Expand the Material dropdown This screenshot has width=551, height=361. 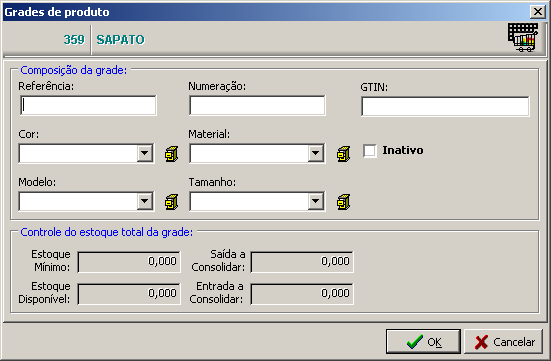(316, 153)
